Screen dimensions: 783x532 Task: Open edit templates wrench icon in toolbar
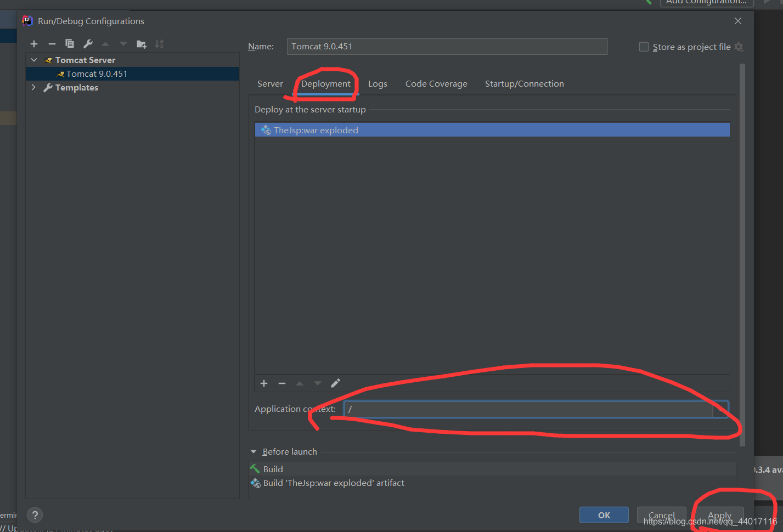(88, 44)
